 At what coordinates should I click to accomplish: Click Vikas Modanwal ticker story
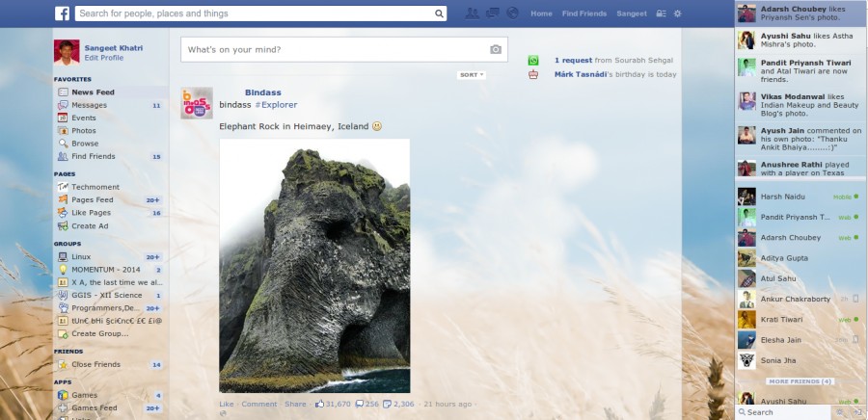pos(800,104)
